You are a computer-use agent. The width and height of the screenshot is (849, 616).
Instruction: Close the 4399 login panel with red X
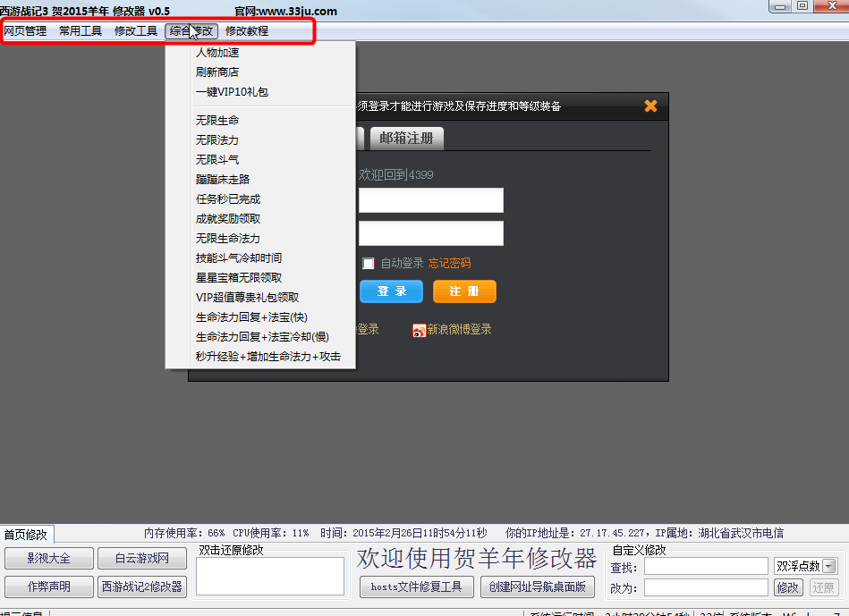[x=650, y=105]
